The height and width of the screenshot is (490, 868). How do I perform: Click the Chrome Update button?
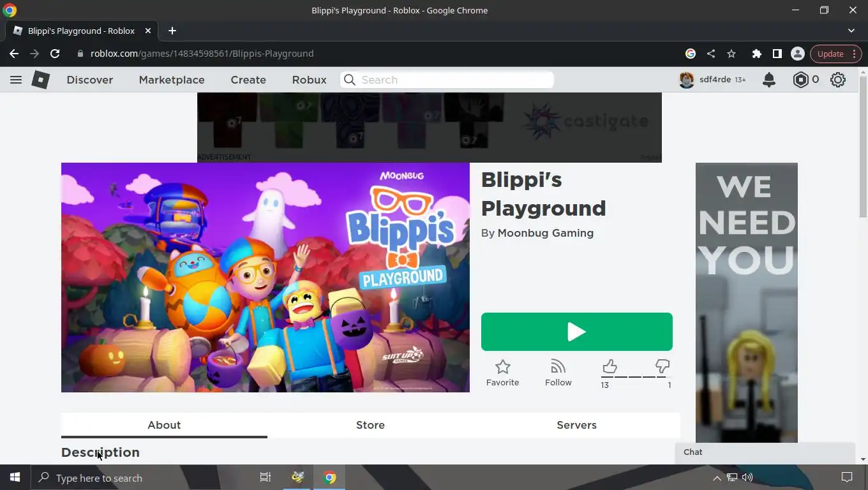click(830, 54)
